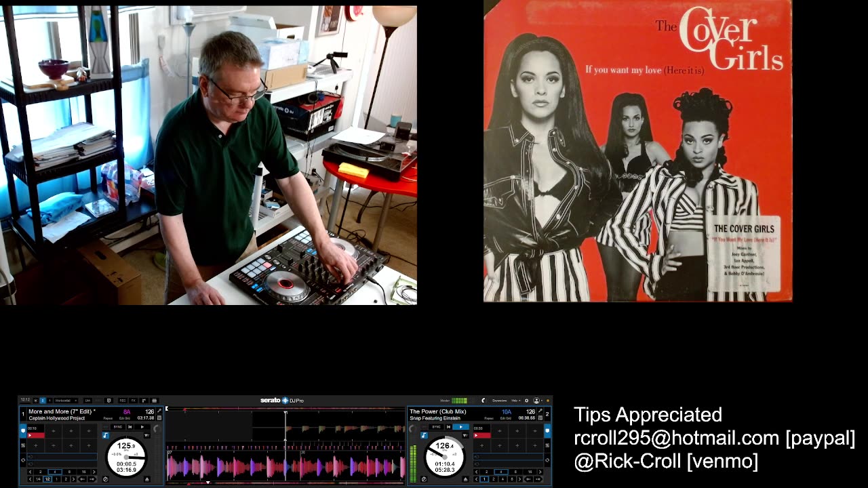Toggle censor button on deck 2
868x488 pixels.
click(x=424, y=479)
